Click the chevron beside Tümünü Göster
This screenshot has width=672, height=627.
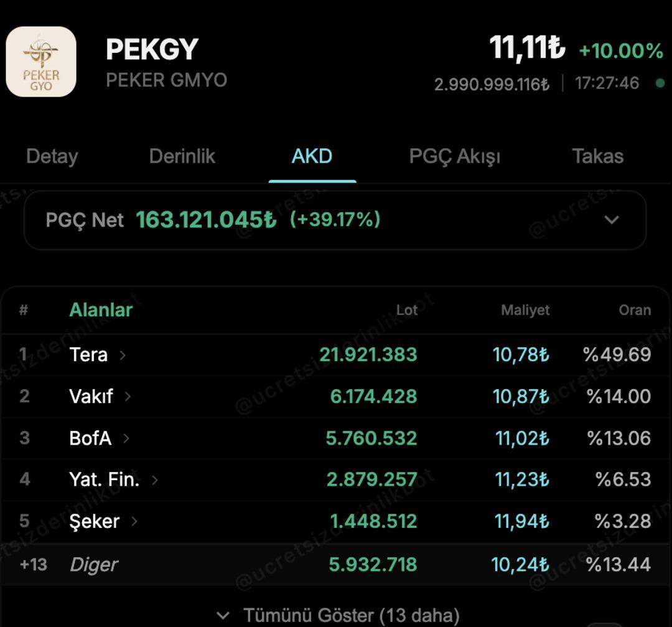[223, 616]
